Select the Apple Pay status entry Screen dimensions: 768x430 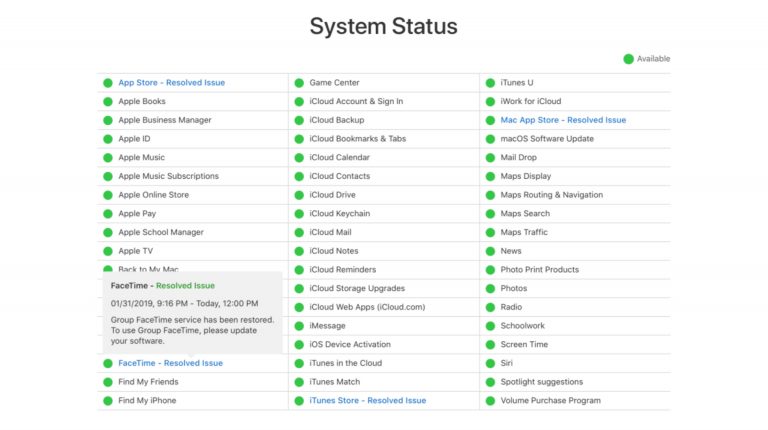[x=137, y=213]
